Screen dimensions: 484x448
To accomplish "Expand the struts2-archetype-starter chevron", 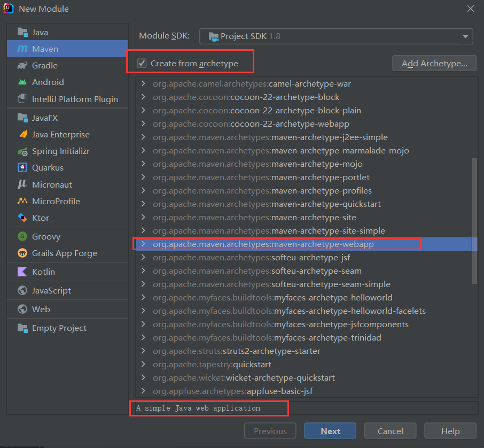I will click(x=143, y=351).
